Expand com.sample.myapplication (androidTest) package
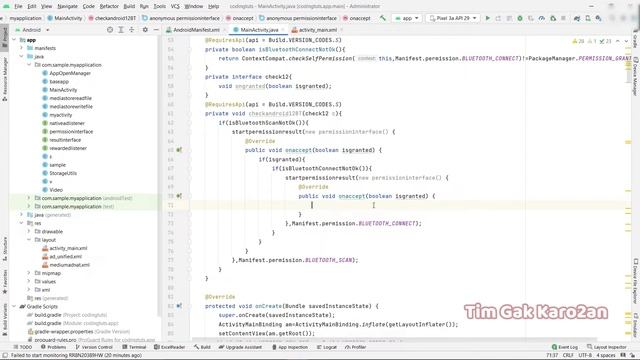This screenshot has height=360, width=640. 29,198
